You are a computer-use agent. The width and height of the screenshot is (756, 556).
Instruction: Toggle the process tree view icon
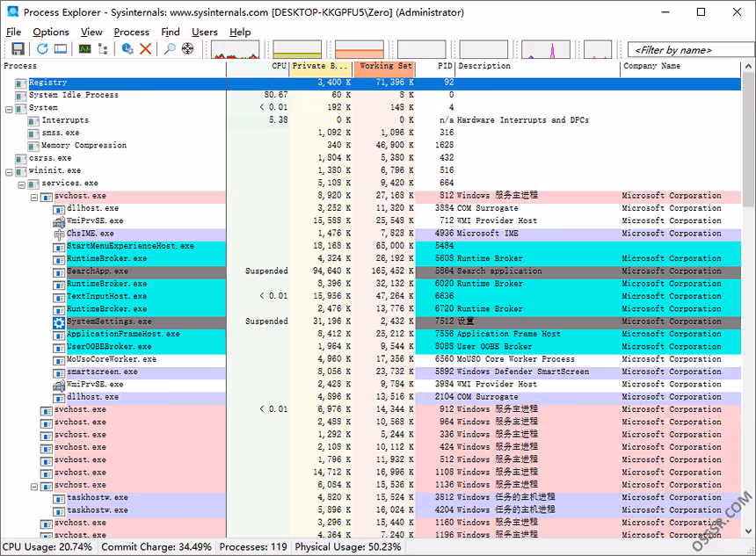point(103,48)
